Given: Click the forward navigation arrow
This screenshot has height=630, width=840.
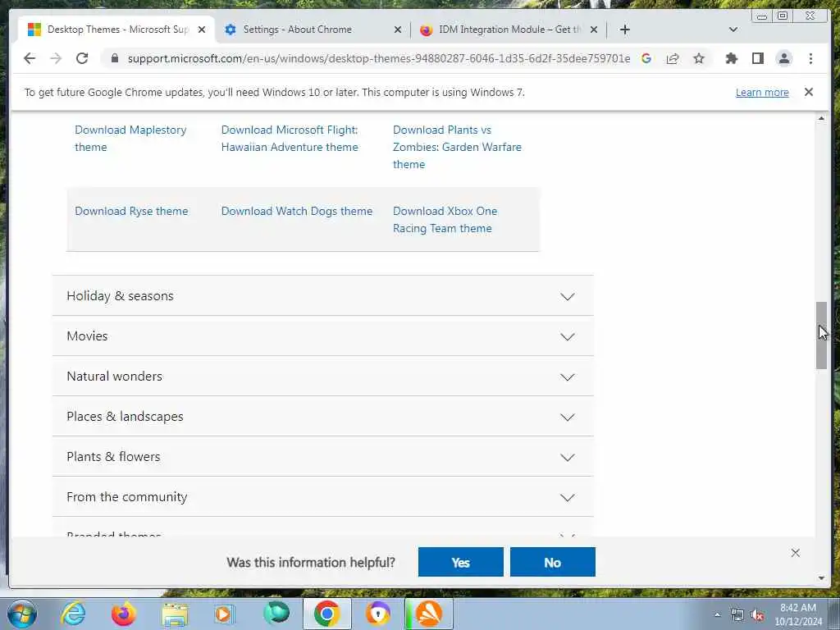Looking at the screenshot, I should pyautogui.click(x=56, y=58).
